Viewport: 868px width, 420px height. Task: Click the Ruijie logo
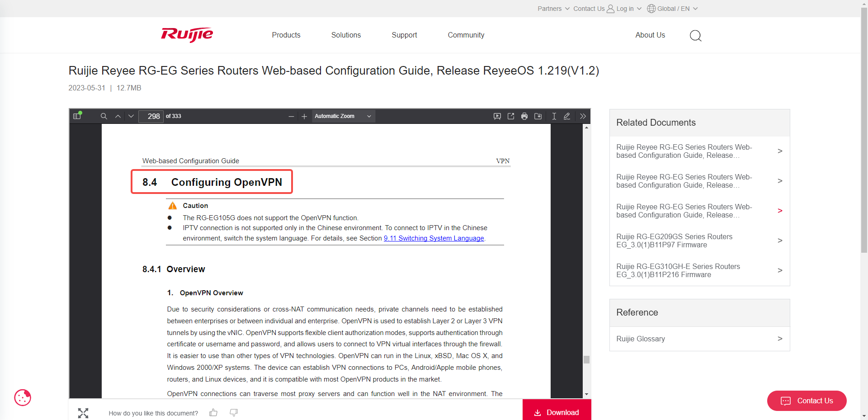click(187, 34)
